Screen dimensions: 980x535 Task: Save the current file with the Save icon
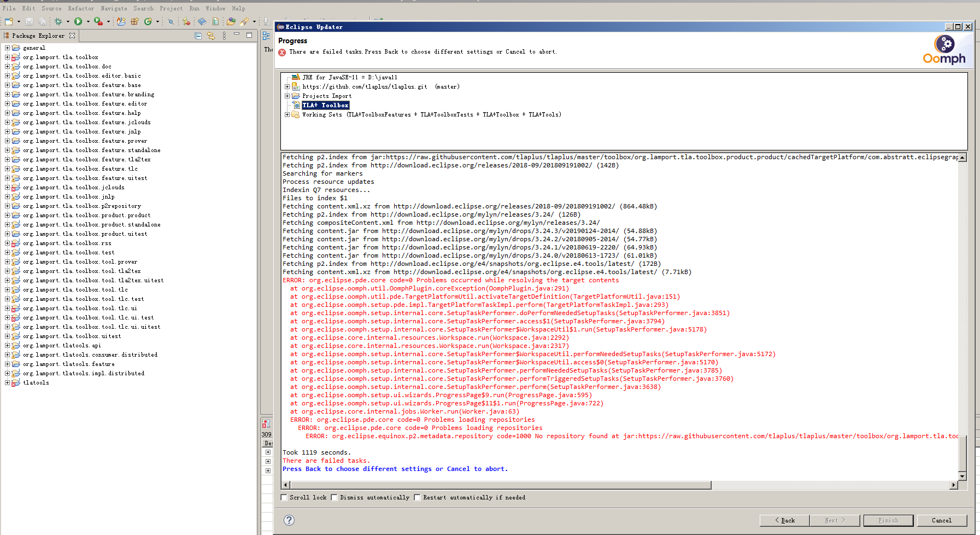(x=29, y=21)
